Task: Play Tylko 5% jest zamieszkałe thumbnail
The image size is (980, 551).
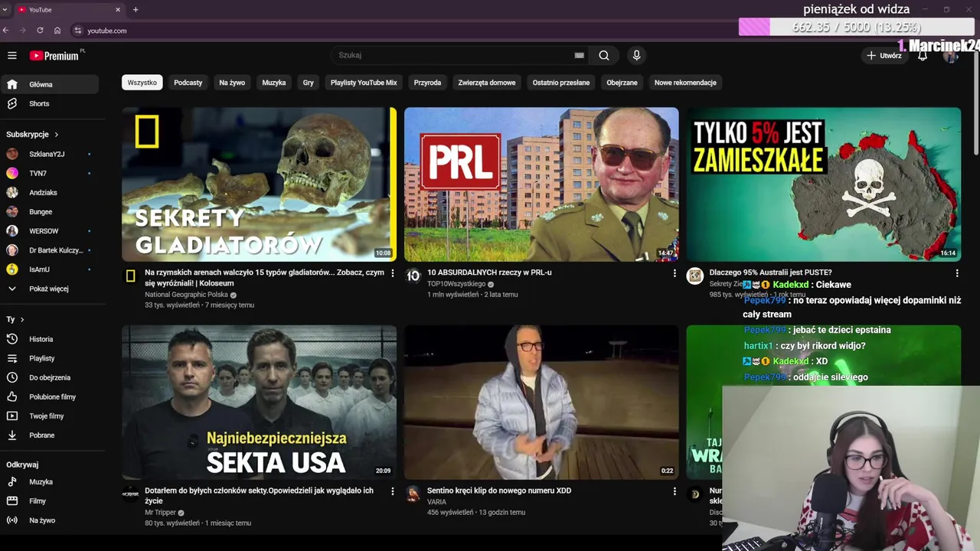Action: pyautogui.click(x=823, y=184)
